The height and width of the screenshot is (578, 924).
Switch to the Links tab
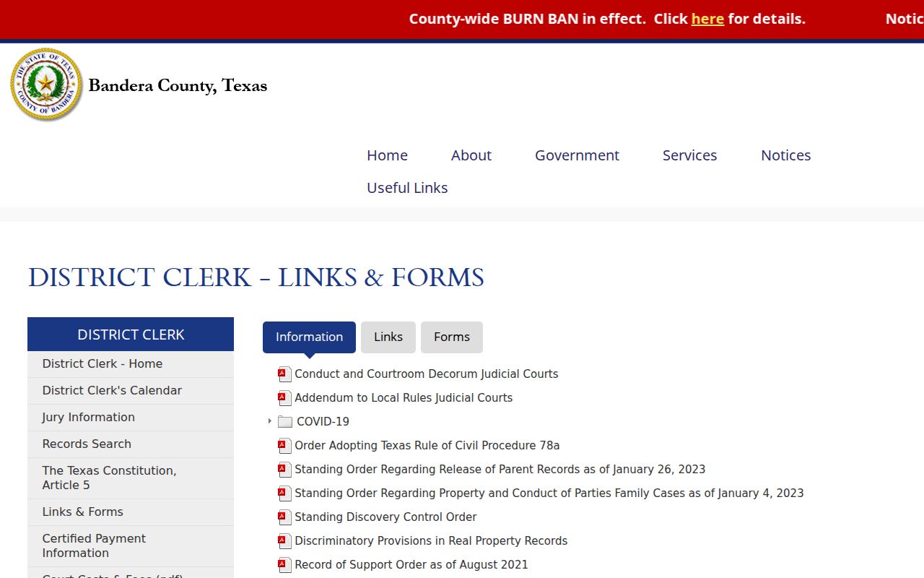pyautogui.click(x=388, y=337)
